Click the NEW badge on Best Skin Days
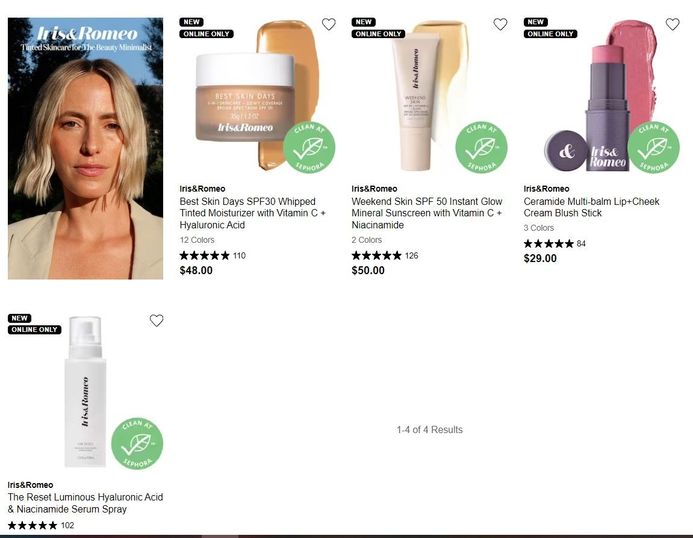This screenshot has height=538, width=693. point(191,22)
